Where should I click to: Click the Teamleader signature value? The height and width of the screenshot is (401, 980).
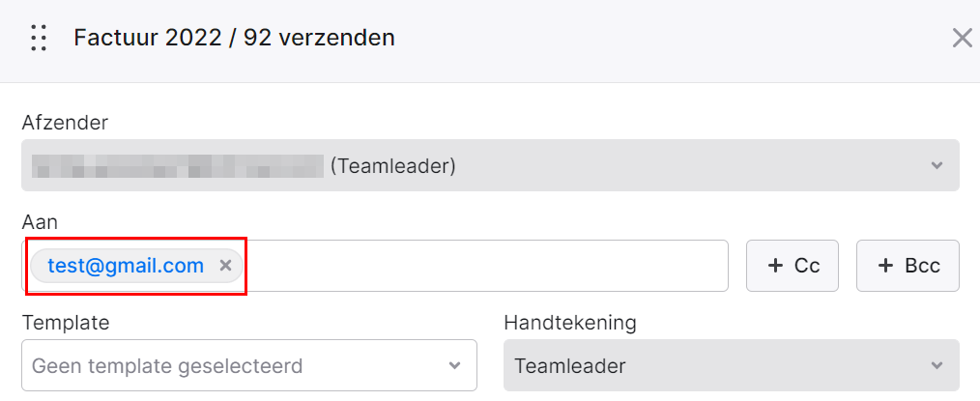(x=570, y=365)
